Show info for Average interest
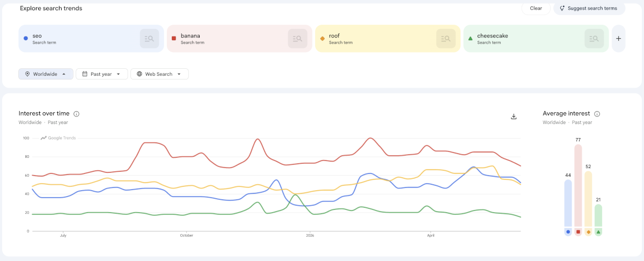This screenshot has width=644, height=261. coord(597,114)
